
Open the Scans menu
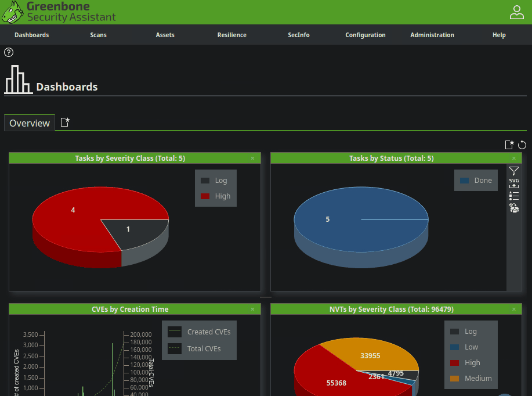click(98, 35)
